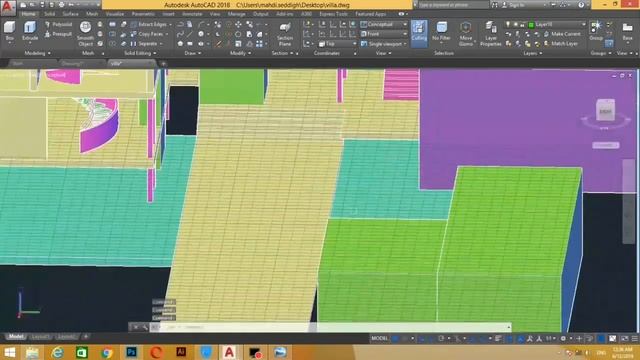Open the Single viewport dropdown
640x360 pixels.
384,43
